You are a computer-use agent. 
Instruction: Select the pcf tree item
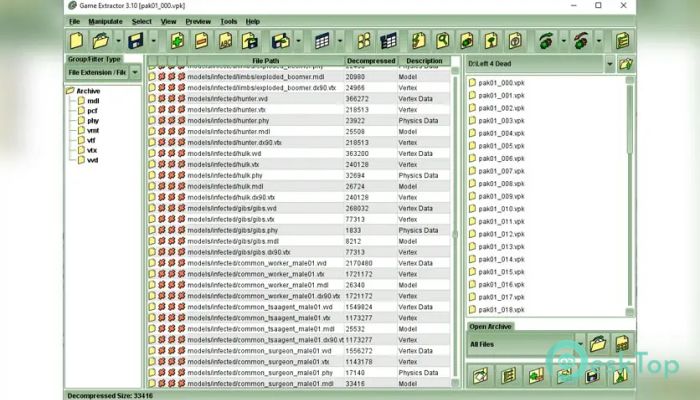(92, 111)
